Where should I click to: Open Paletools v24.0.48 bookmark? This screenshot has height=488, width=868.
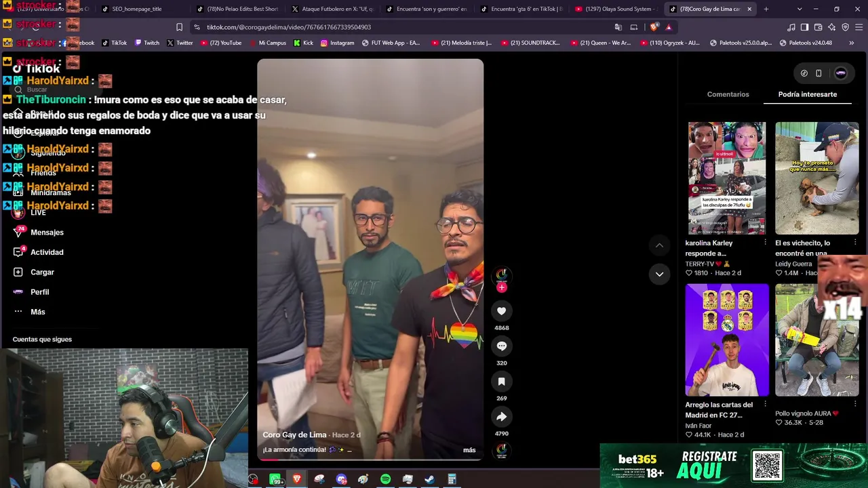pos(806,43)
